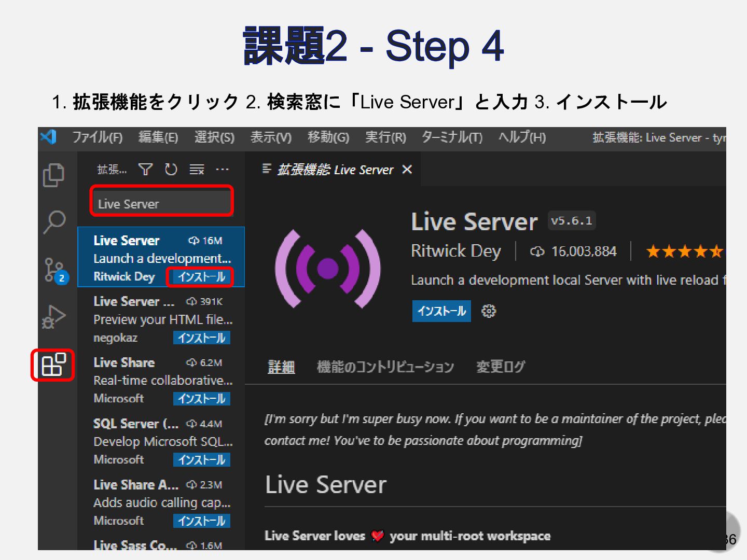Install the negokaz Live Server extension
Screen dimensions: 747x560
click(201, 338)
